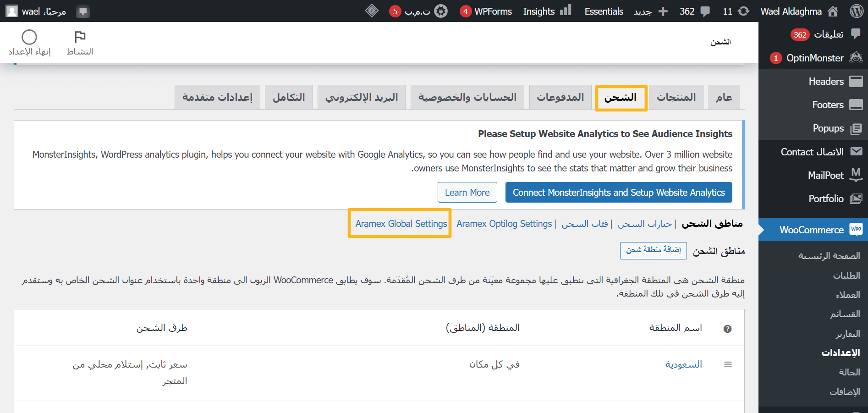Screen dimensions: 868x413
Task: Open the Elementor diamond icon in admin bar
Action: [372, 11]
